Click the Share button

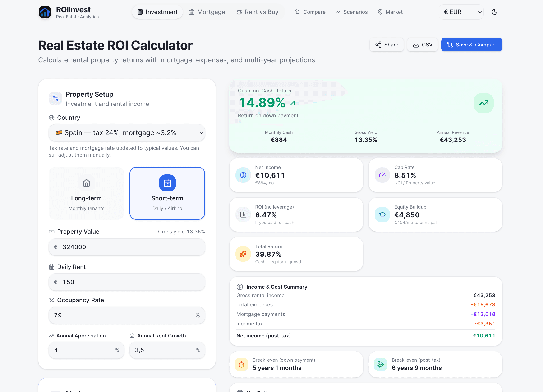387,45
